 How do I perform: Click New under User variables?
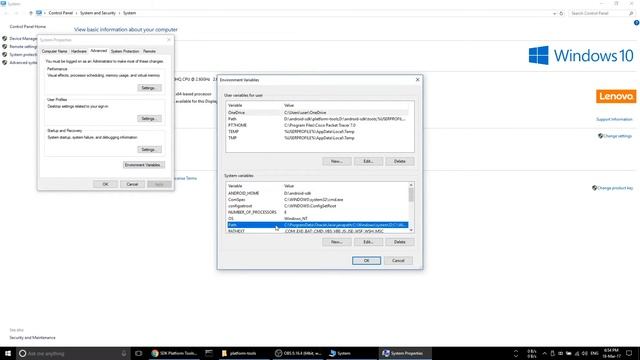(x=337, y=161)
